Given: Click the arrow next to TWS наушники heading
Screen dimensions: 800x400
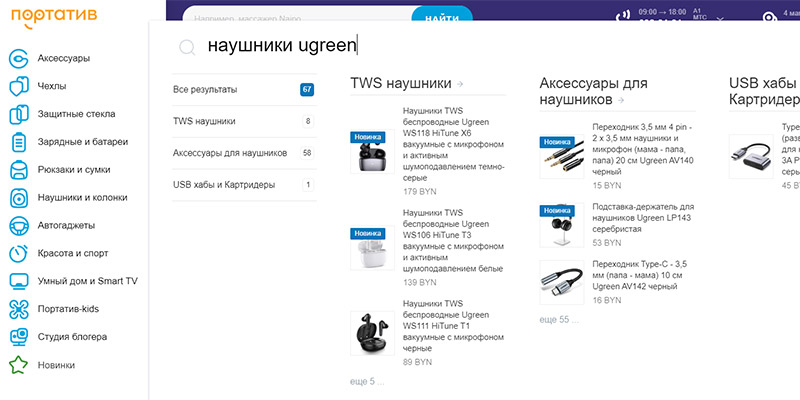Looking at the screenshot, I should click(460, 84).
